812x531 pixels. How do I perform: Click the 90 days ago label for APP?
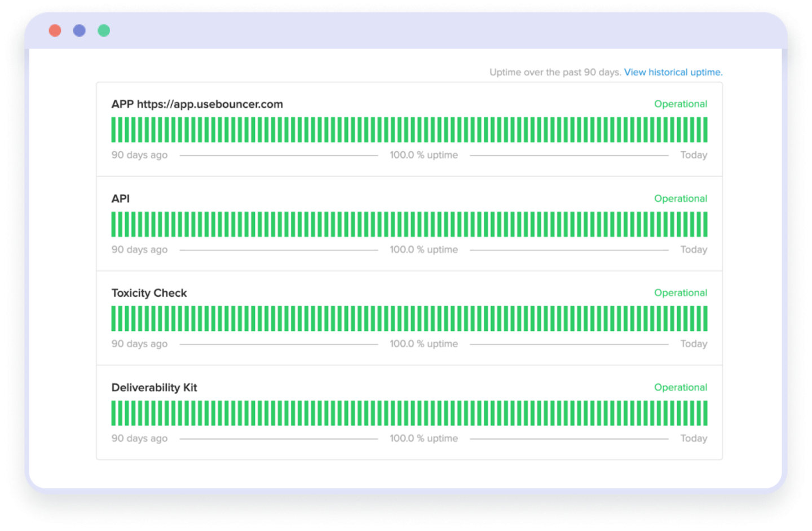click(139, 155)
